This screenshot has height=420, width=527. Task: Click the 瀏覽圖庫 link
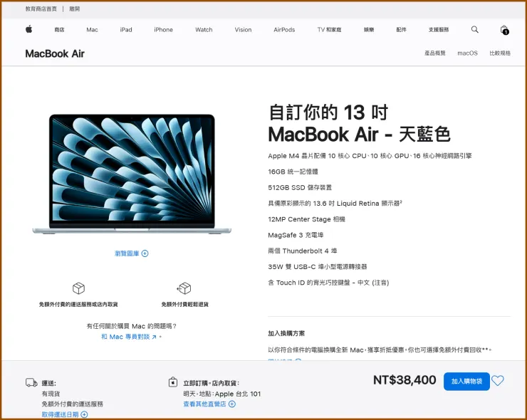point(127,253)
